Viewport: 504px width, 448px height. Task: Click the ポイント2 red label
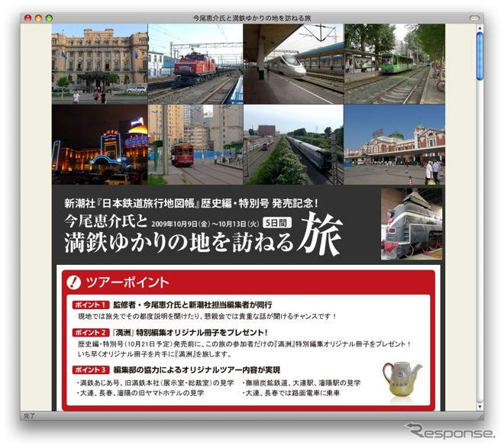pos(91,333)
